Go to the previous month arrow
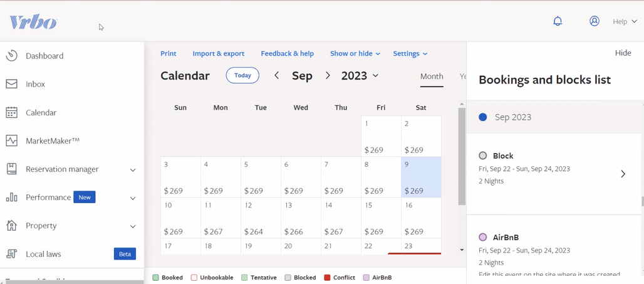The width and height of the screenshot is (644, 284). pos(277,75)
